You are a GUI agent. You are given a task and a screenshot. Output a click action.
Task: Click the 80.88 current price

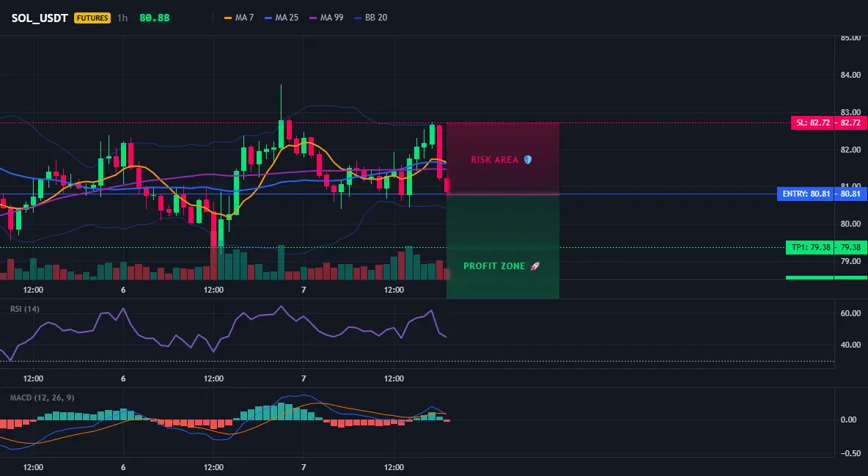tap(155, 18)
